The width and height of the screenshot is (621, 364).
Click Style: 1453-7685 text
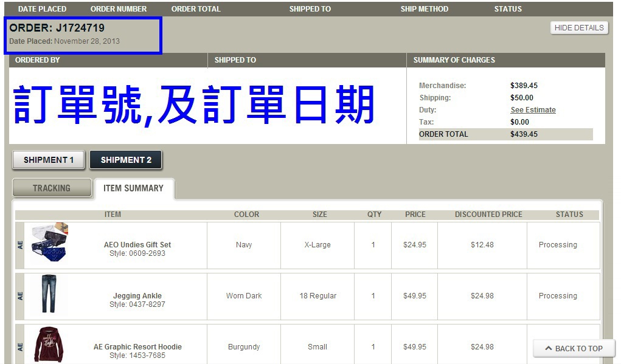137,355
